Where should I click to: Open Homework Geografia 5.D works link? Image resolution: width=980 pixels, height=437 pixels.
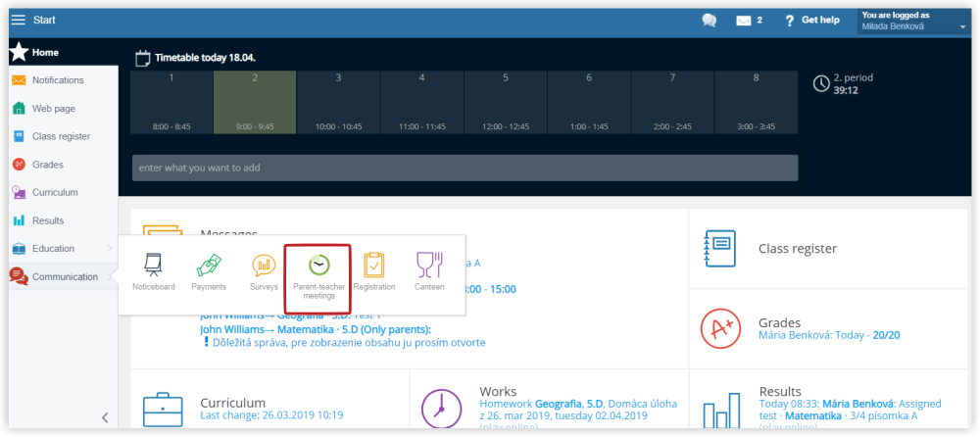point(578,411)
